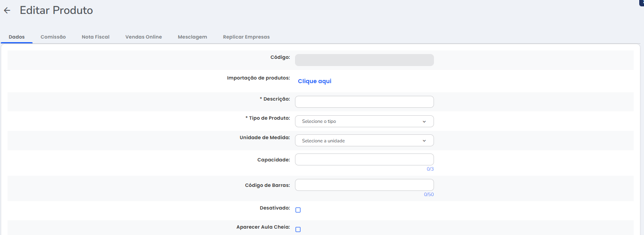The width and height of the screenshot is (644, 235).
Task: Switch to the Comissão tab
Action: [53, 37]
